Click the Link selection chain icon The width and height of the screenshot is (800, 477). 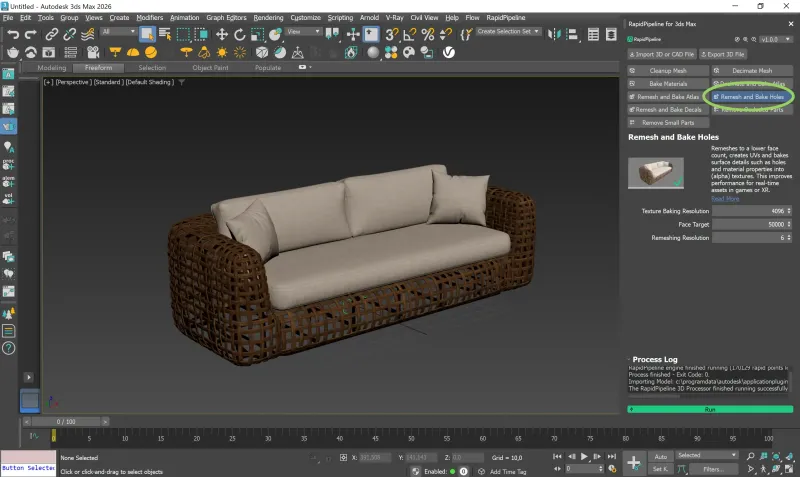(x=54, y=33)
